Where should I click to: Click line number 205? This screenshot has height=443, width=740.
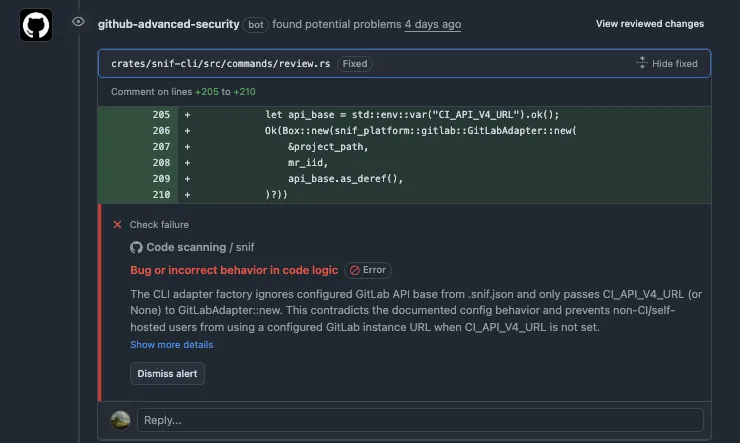coord(161,115)
